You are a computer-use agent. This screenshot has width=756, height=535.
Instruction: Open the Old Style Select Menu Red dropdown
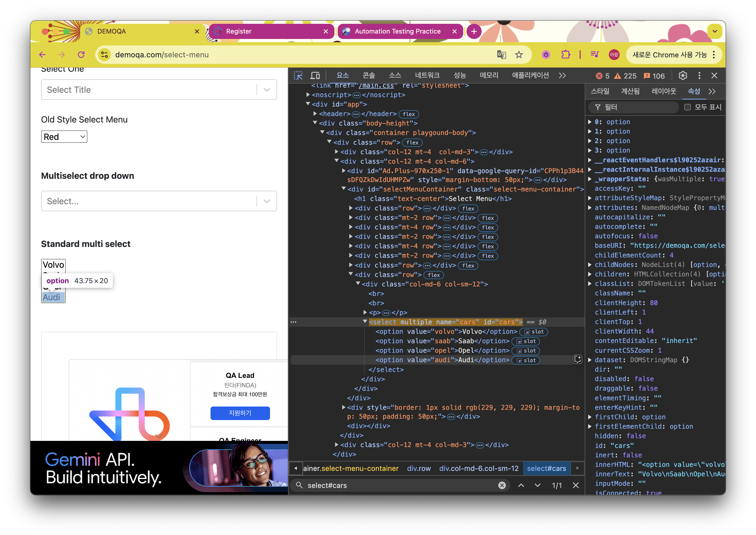coord(64,137)
